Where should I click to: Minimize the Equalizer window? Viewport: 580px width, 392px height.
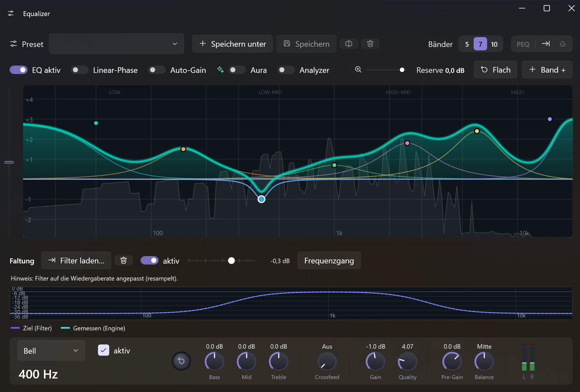[522, 8]
